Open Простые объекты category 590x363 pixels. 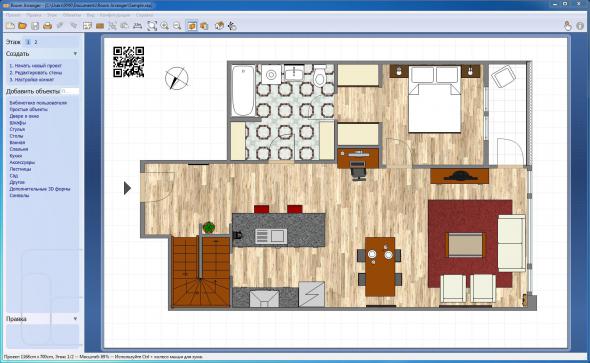point(29,109)
